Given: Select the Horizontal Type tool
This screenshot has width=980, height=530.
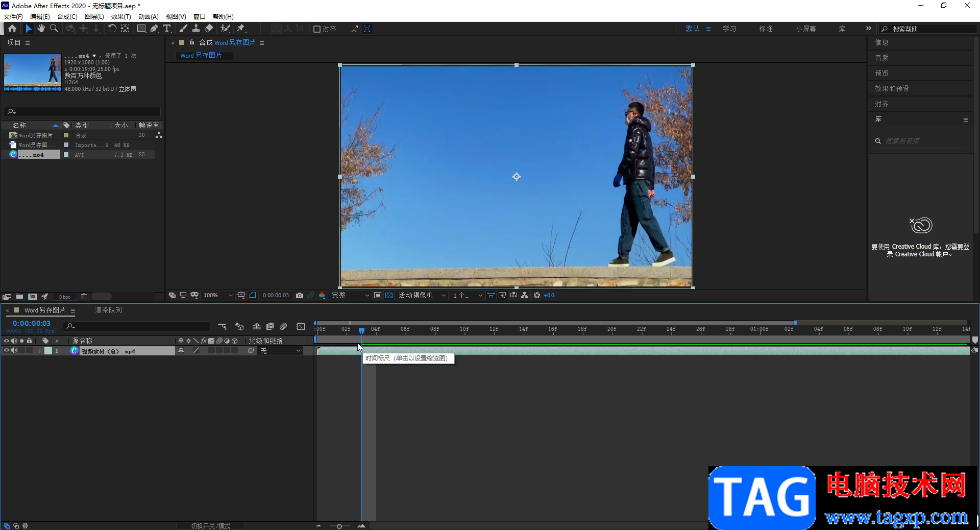Looking at the screenshot, I should [x=167, y=29].
